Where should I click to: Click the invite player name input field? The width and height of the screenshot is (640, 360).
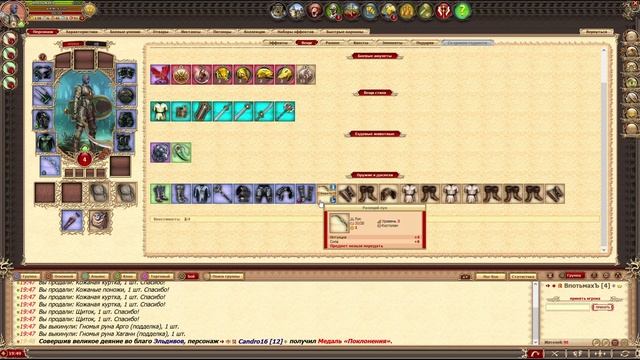568,307
